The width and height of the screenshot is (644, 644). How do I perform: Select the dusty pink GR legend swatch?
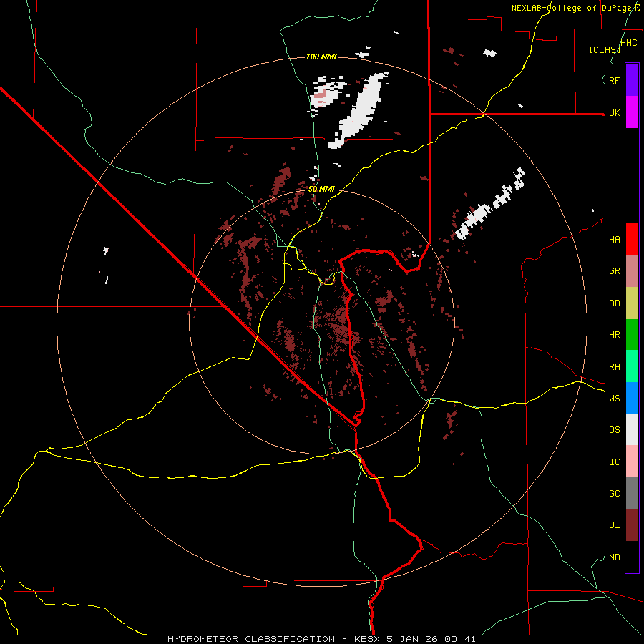click(632, 271)
